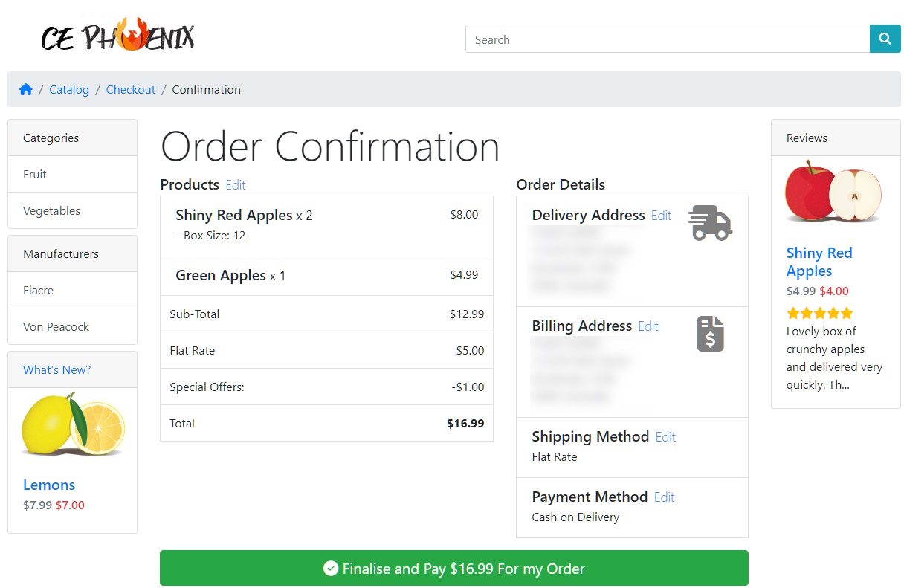This screenshot has width=904, height=588.
Task: Click the checkmark icon on Finalise button
Action: tap(331, 569)
